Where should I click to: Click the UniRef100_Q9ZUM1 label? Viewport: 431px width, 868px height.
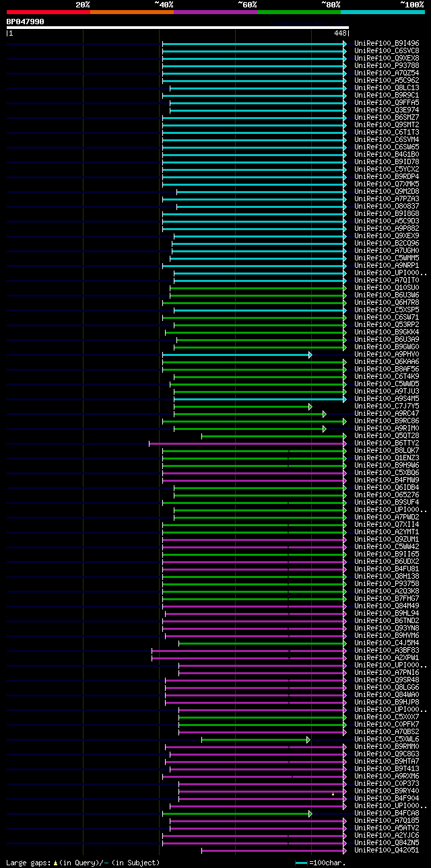(387, 539)
